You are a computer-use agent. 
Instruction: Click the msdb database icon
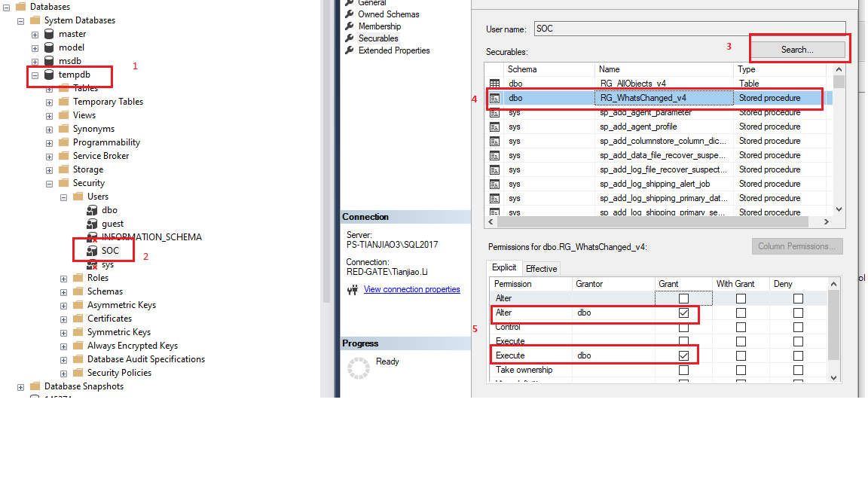[49, 61]
